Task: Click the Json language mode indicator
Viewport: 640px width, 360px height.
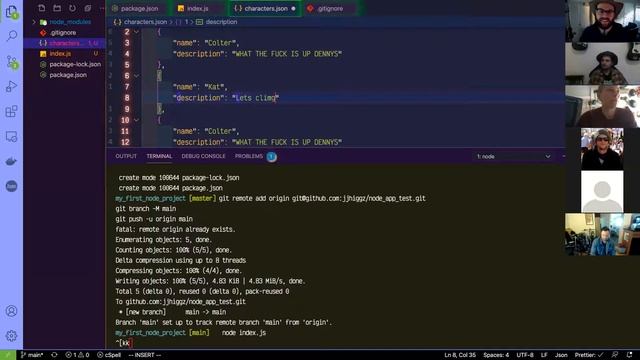Action: 561,355
